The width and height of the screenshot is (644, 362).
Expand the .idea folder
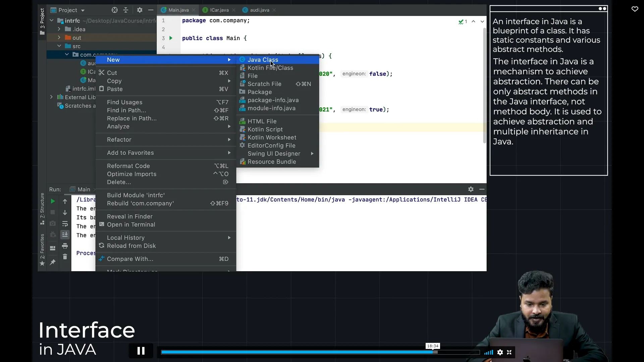[59, 29]
